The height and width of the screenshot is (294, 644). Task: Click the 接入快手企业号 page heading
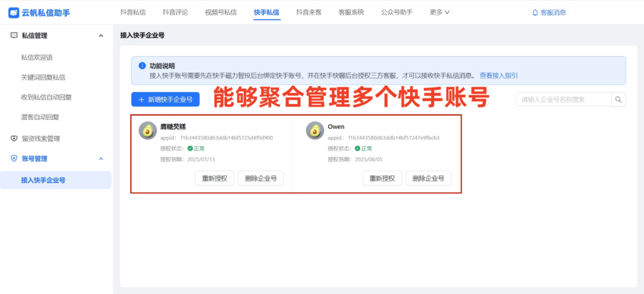coord(143,36)
